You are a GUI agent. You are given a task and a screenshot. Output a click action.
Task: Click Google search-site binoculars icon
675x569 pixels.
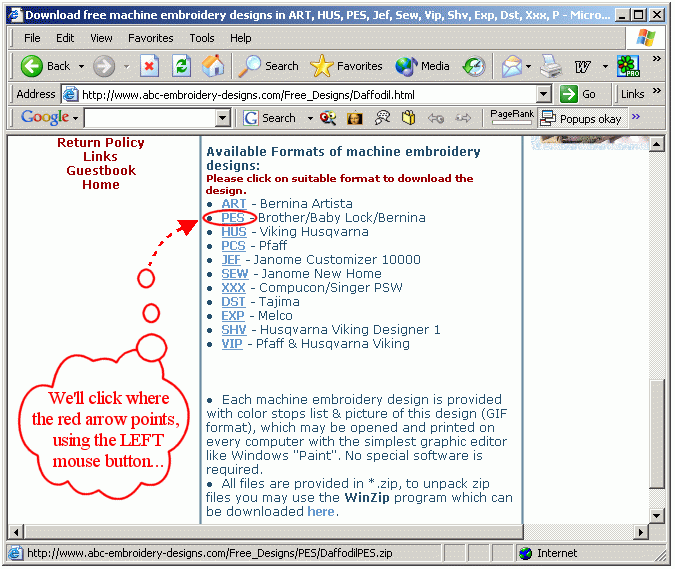coord(328,118)
